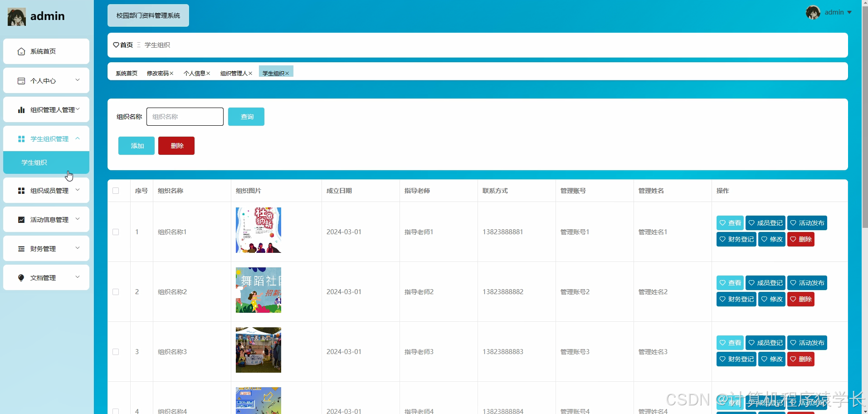Click phone number 13823888882
Viewport: 868px width, 414px height.
[503, 292]
